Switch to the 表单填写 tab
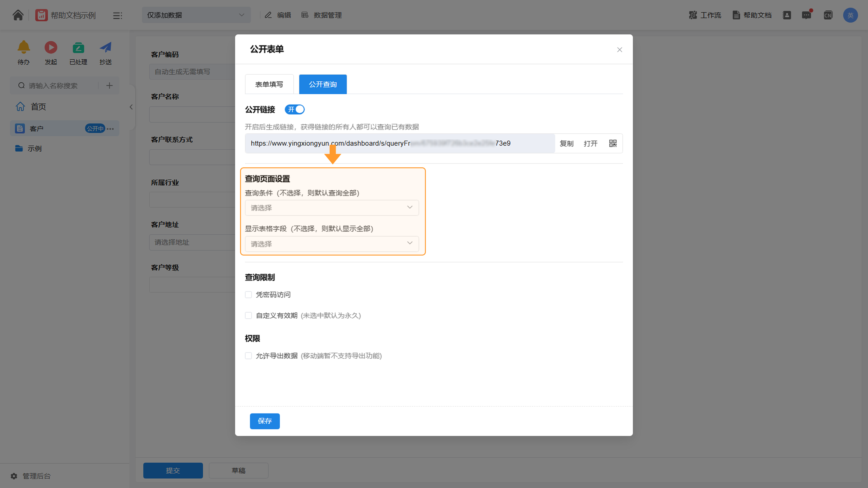This screenshot has width=868, height=488. point(269,84)
